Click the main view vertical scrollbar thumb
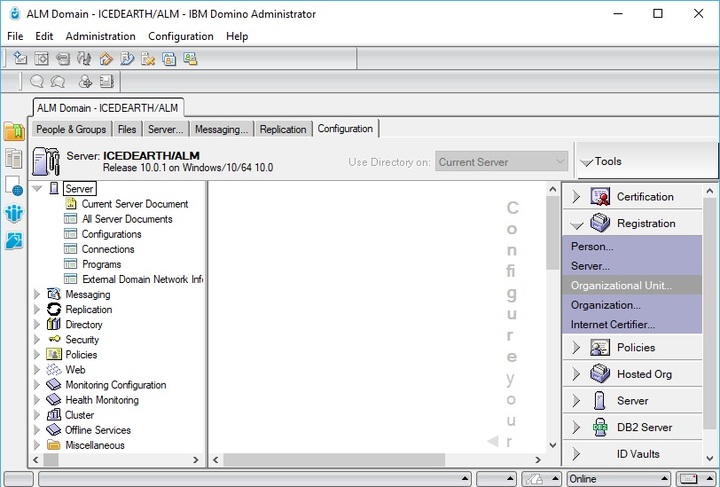The width and height of the screenshot is (720, 487). pyautogui.click(x=552, y=233)
